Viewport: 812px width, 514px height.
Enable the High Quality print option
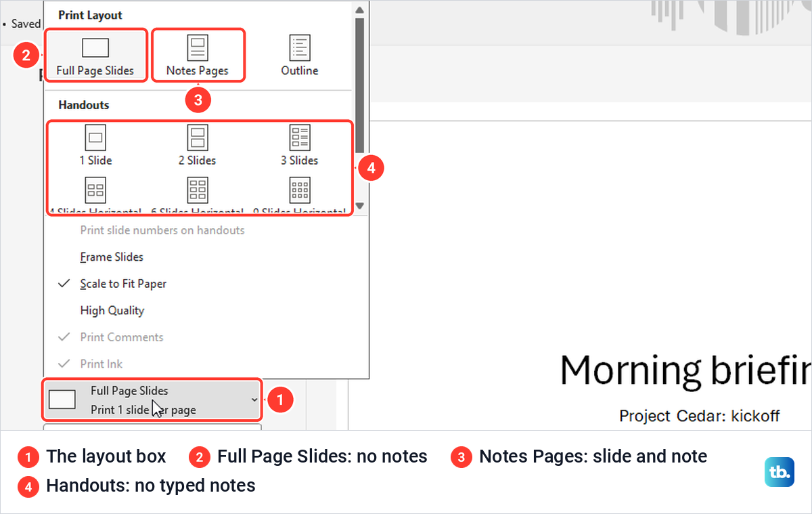[112, 310]
